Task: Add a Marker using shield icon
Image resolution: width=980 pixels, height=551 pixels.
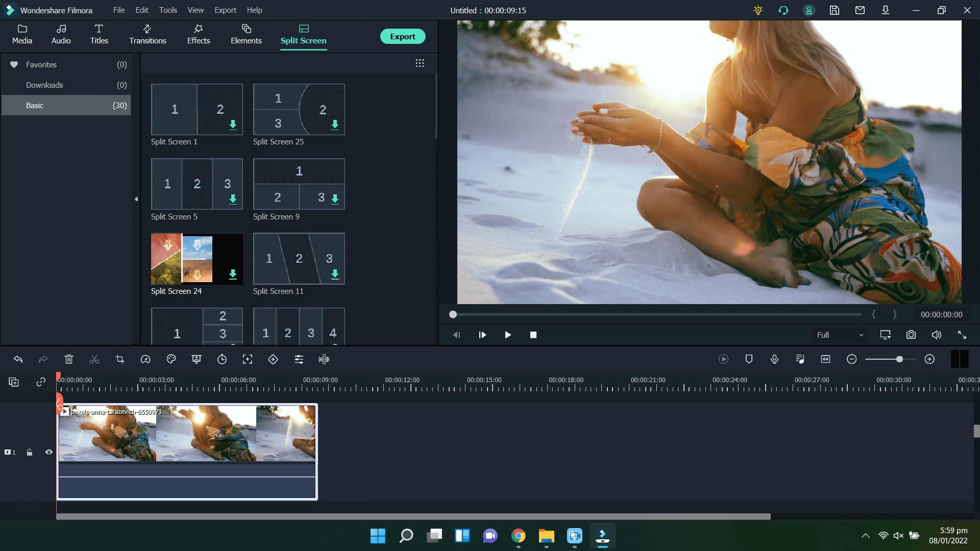Action: point(749,359)
